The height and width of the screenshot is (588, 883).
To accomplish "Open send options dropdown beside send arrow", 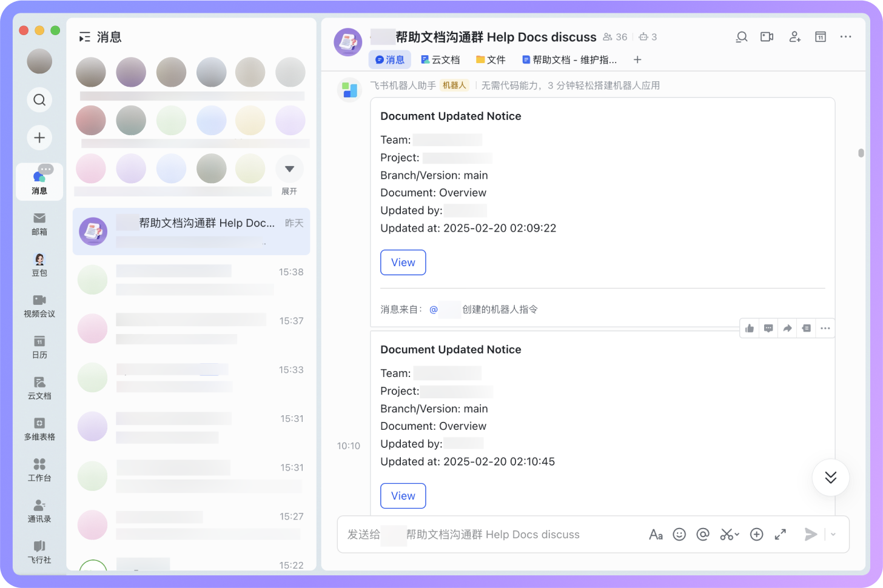I will [833, 534].
